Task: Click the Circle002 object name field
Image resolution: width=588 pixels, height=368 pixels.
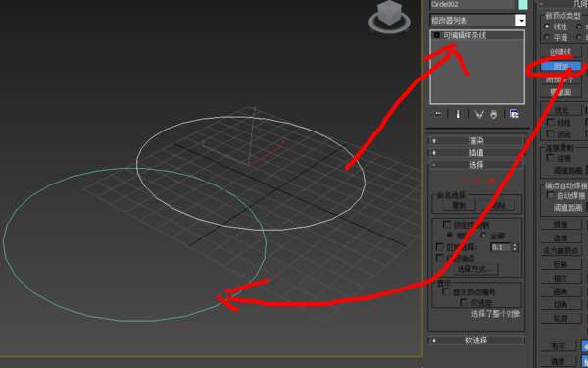Action: pos(473,5)
